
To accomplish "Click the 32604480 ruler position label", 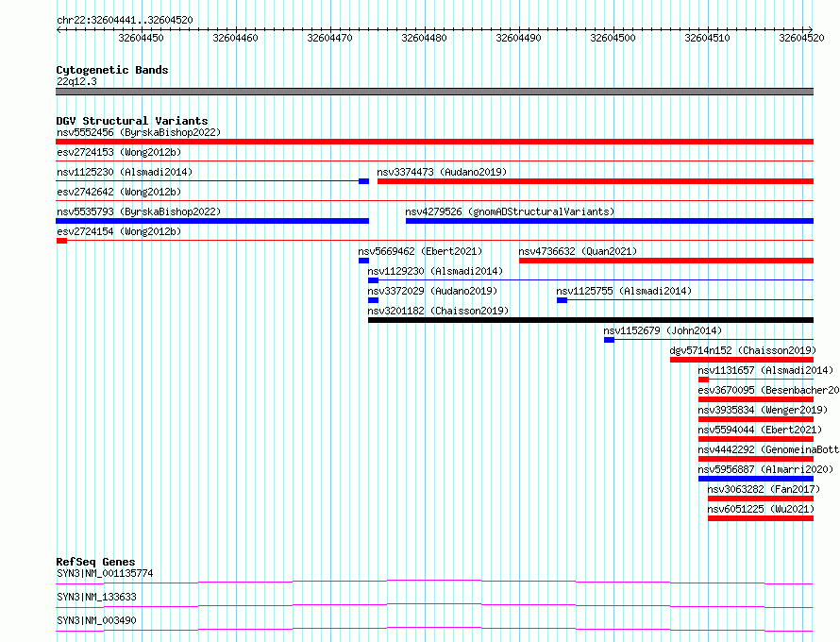I will [424, 38].
